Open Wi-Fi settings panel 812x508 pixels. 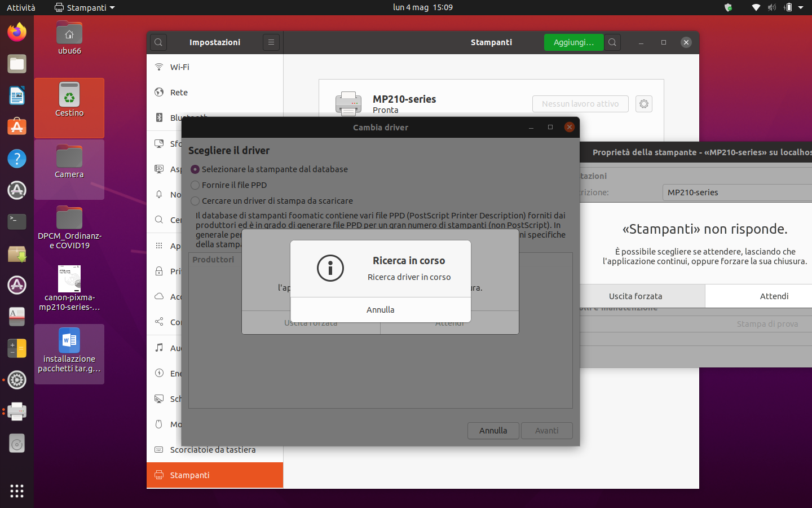tap(215, 67)
